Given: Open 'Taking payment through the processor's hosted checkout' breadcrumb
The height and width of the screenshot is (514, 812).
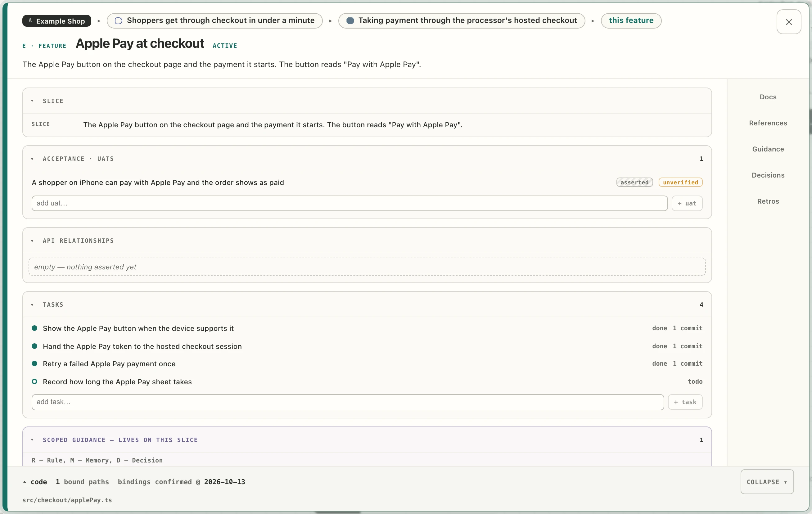Looking at the screenshot, I should pyautogui.click(x=461, y=20).
